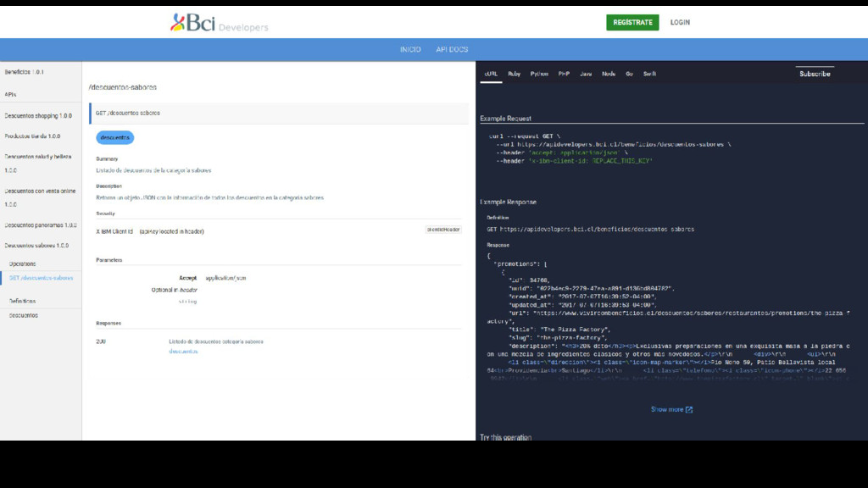Click the "id": 34768 response line
Screen dimensions: 868x488
click(x=529, y=280)
